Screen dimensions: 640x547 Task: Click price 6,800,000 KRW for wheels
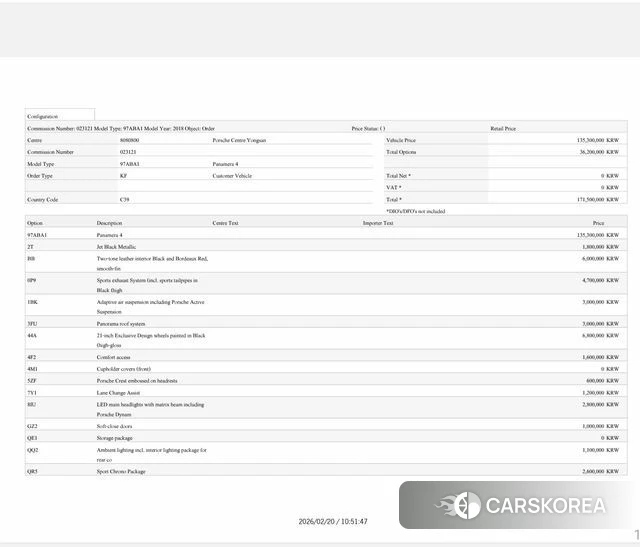click(x=600, y=336)
